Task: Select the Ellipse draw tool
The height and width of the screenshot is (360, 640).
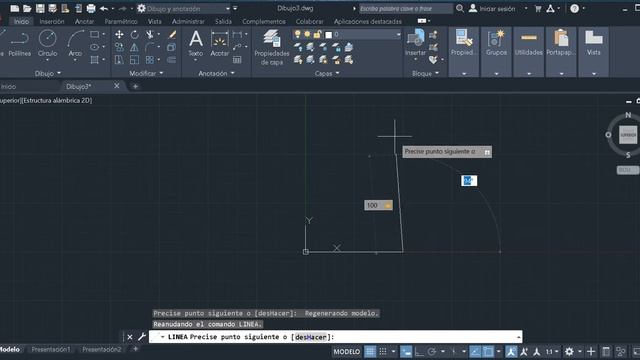Action: [94, 47]
